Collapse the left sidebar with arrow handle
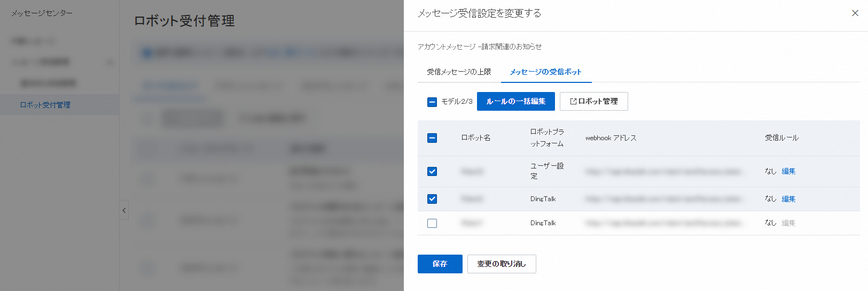 point(124,210)
